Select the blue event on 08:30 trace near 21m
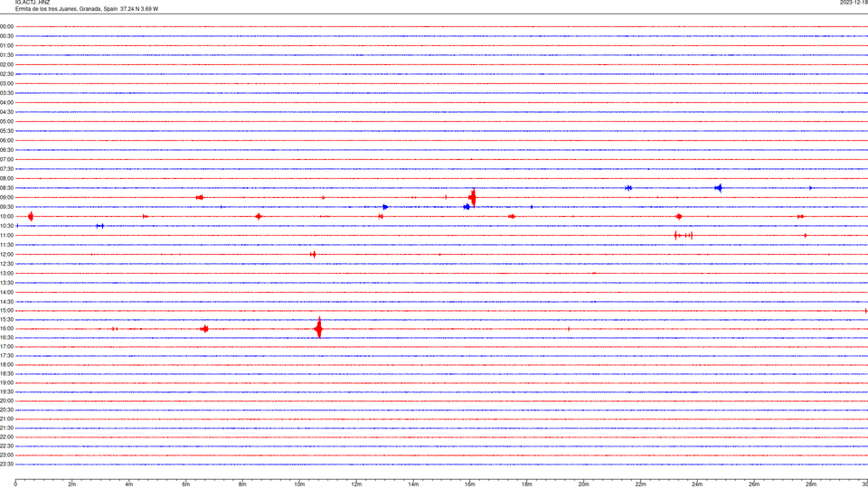Screen dimensions: 868x488 628,188
